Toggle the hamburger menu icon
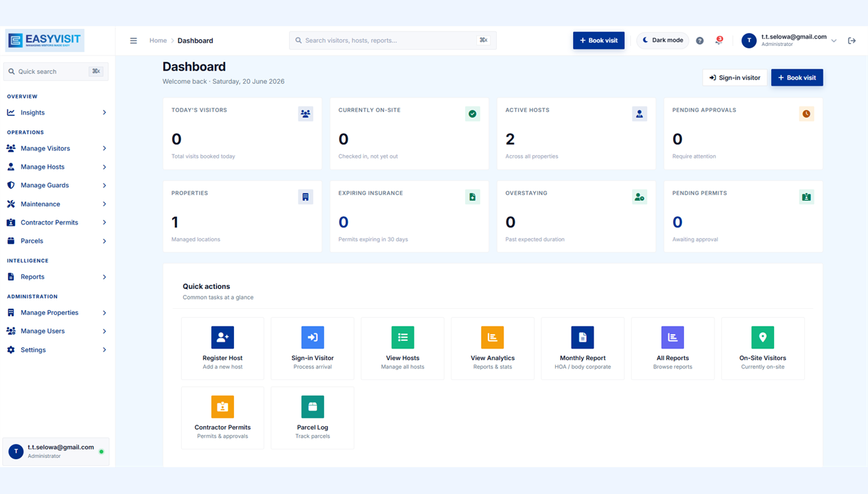Viewport: 868px width, 494px height. (134, 40)
